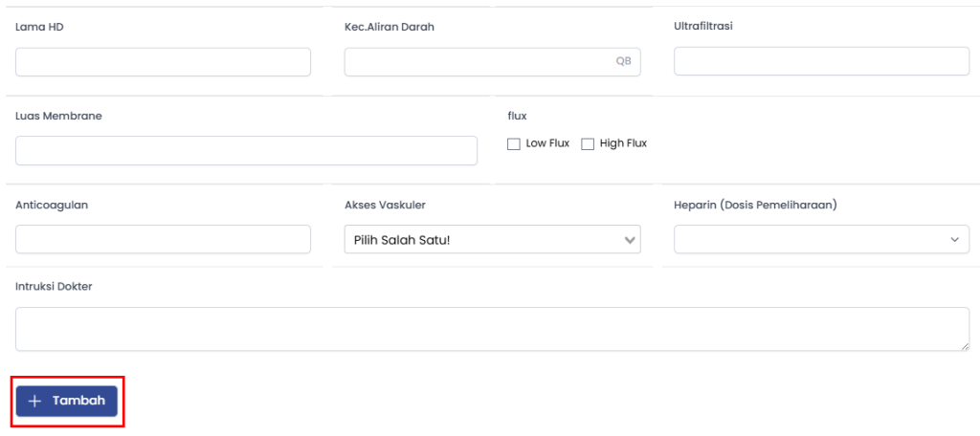Select the Ultrafiltrasi input box

coord(821,61)
